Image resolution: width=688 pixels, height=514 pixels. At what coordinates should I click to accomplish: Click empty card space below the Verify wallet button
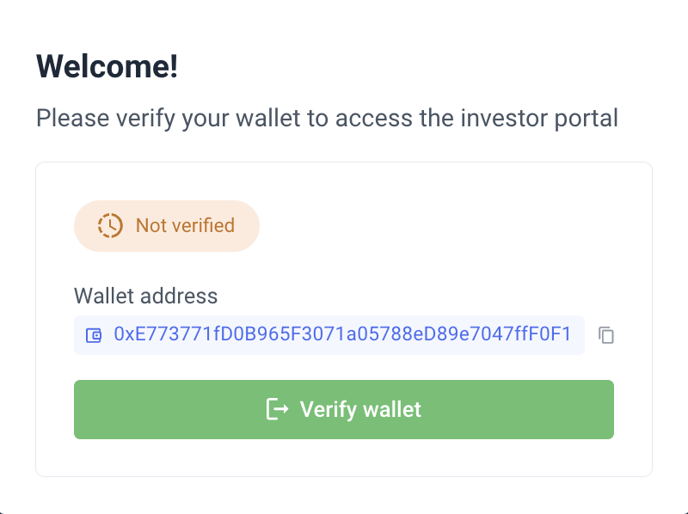pos(344,457)
